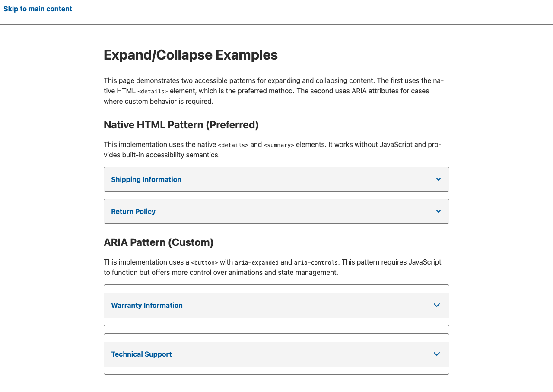553x392 pixels.
Task: Open the Warranty Information accordion button
Action: pos(147,305)
